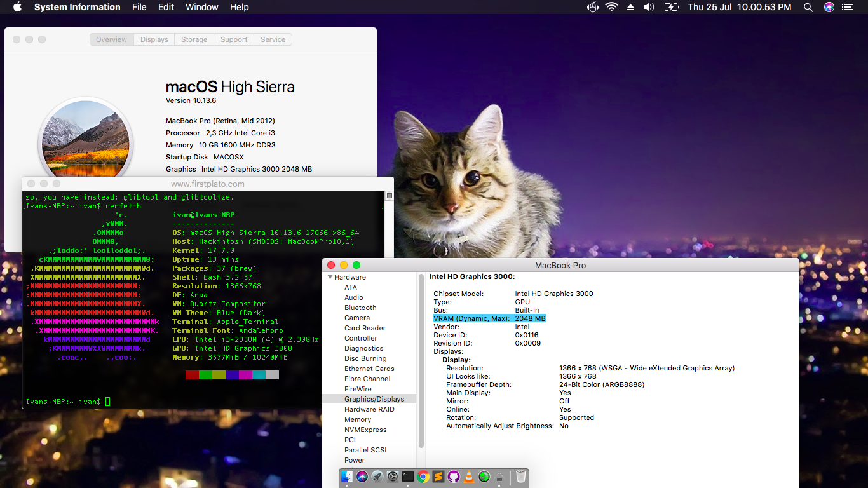Open the Trash in the Dock
The height and width of the screenshot is (488, 868).
click(x=521, y=477)
